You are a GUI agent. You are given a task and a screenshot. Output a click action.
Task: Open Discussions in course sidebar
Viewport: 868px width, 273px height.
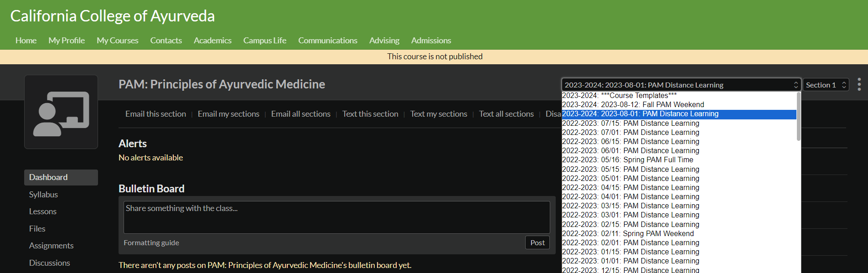coord(50,263)
